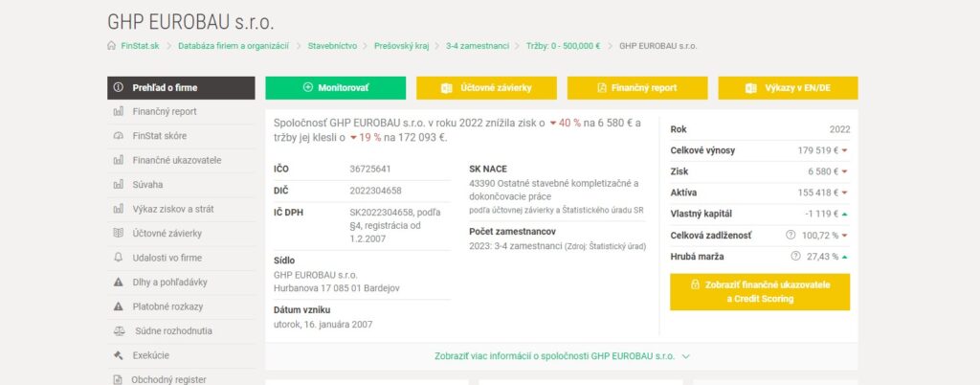Follow Databáza firiem a organizácií breadcrumb
This screenshot has height=385, width=980.
(234, 46)
